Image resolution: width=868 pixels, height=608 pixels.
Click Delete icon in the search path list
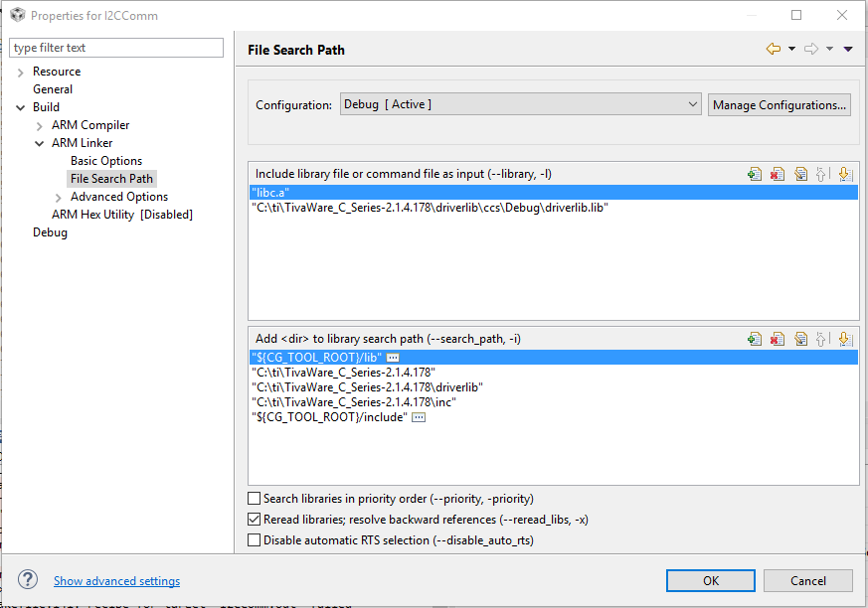click(x=778, y=339)
